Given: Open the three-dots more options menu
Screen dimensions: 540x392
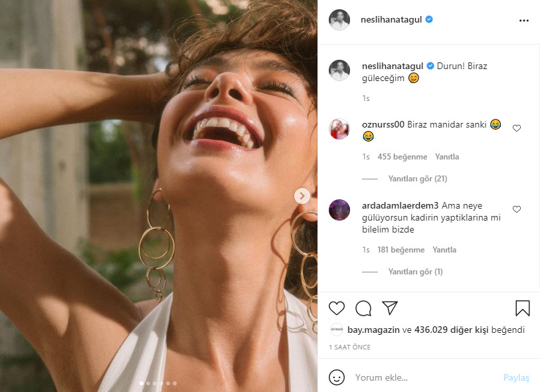Looking at the screenshot, I should [524, 21].
